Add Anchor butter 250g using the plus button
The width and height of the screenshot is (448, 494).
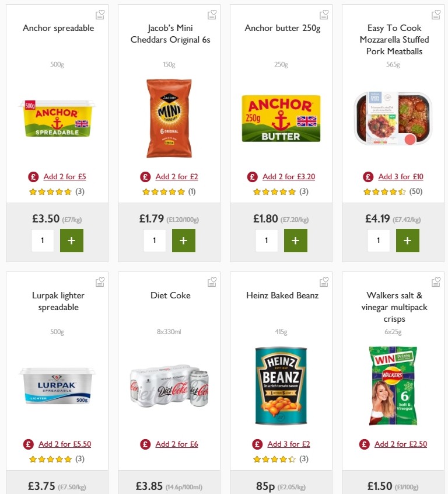click(296, 240)
